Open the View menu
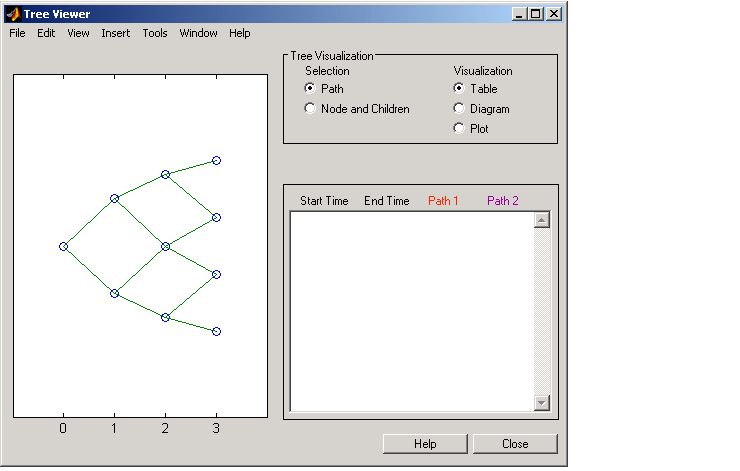Image resolution: width=740 pixels, height=471 pixels. pos(78,33)
